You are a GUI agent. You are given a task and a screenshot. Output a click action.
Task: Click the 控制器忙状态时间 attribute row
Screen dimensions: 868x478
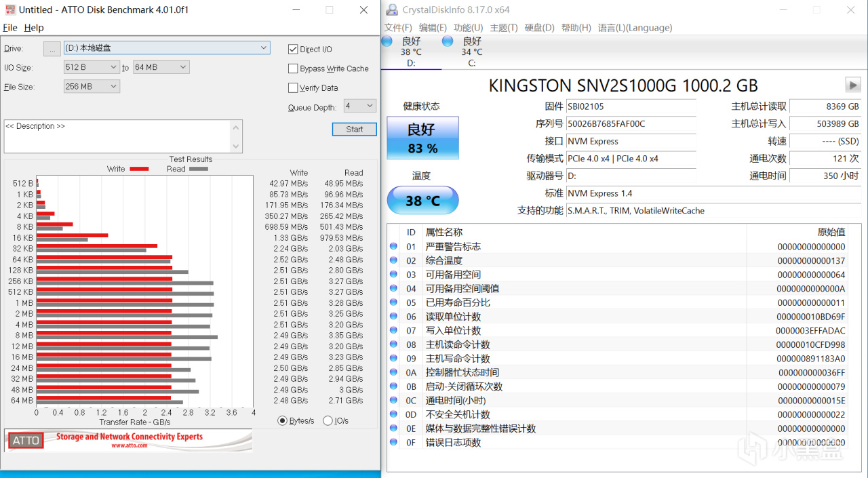tap(617, 372)
